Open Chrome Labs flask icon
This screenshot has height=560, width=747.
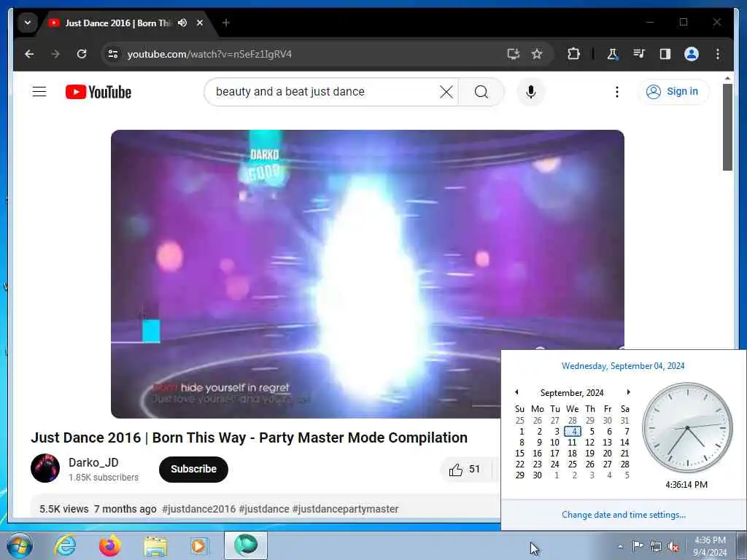[x=613, y=54]
